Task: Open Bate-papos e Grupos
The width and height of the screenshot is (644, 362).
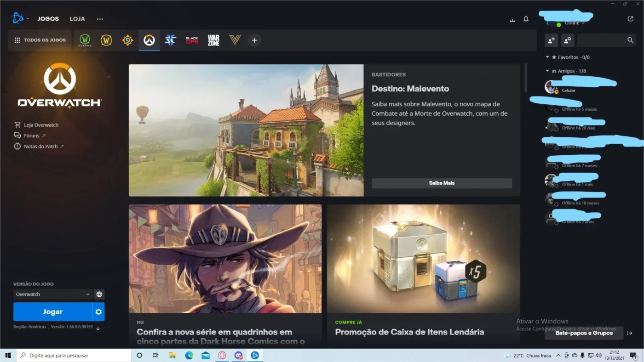Action: click(x=584, y=333)
